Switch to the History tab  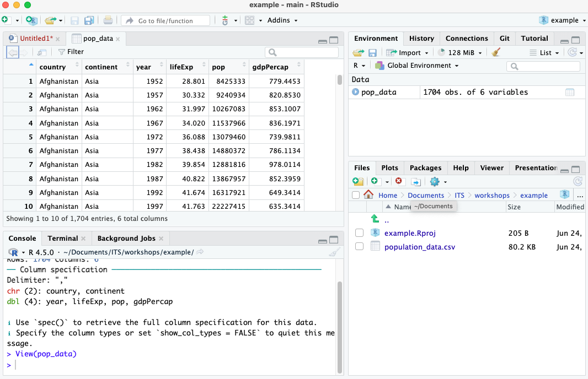(421, 38)
